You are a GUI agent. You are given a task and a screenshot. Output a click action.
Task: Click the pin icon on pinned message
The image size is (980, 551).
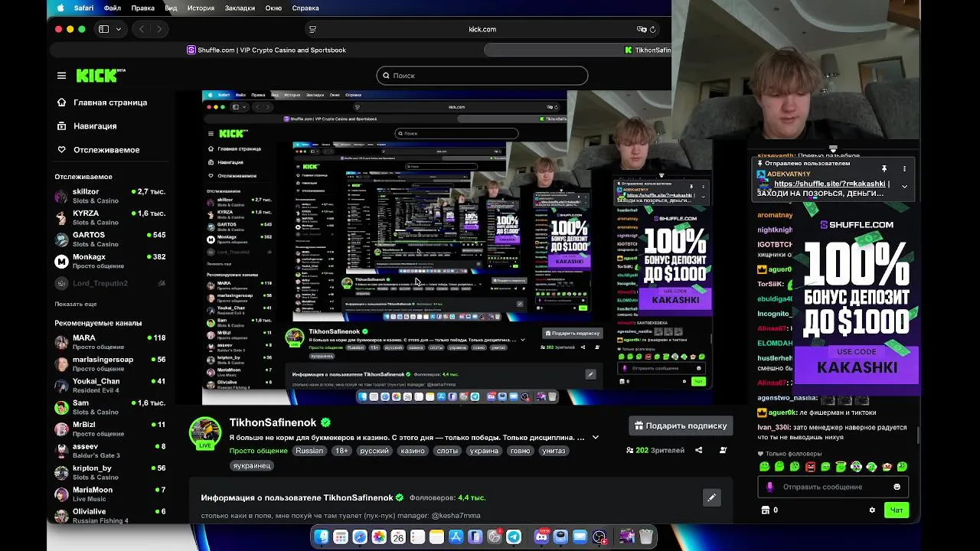coord(884,168)
